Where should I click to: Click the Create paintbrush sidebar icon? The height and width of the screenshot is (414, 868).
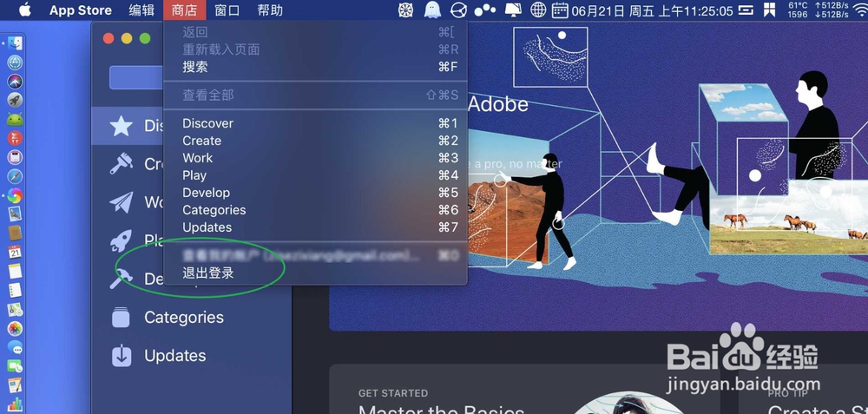click(122, 164)
